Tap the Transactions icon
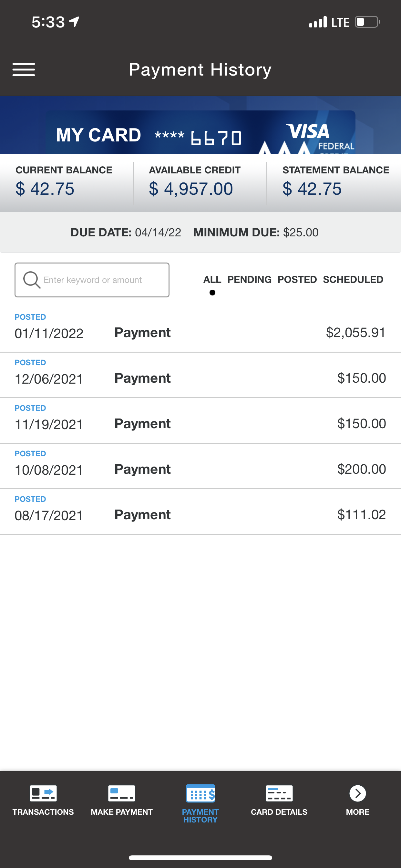The image size is (401, 868). 43,793
